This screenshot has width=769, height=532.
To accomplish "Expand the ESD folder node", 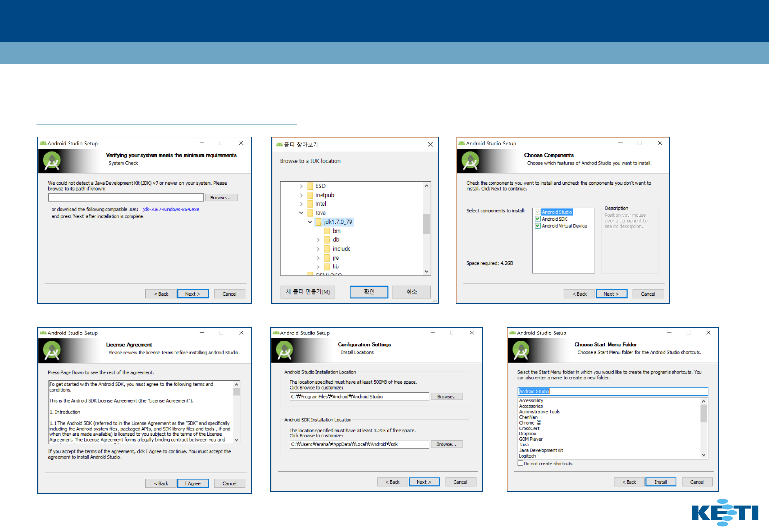I will tap(301, 186).
